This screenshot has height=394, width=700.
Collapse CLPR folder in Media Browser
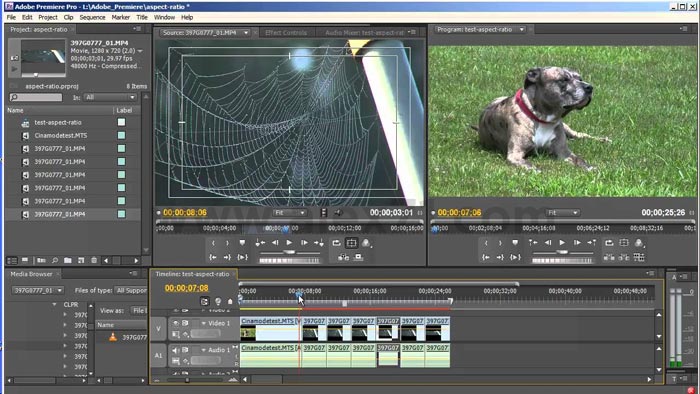(54, 305)
